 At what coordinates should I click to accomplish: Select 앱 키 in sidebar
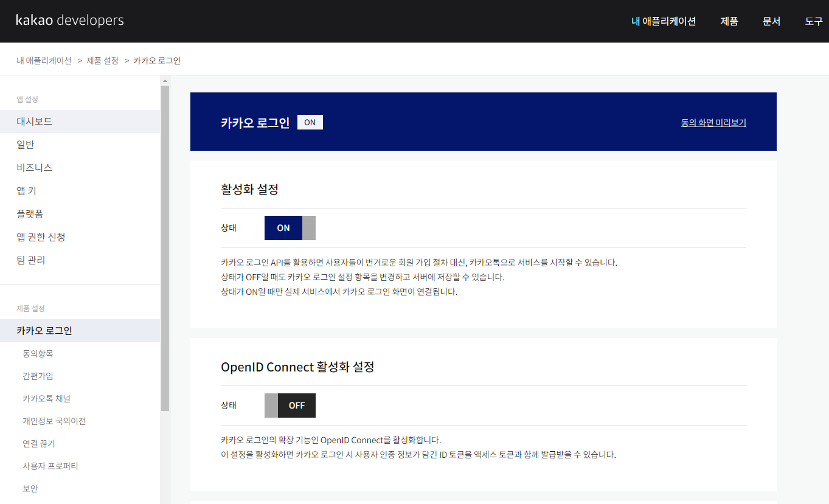[x=80, y=191]
